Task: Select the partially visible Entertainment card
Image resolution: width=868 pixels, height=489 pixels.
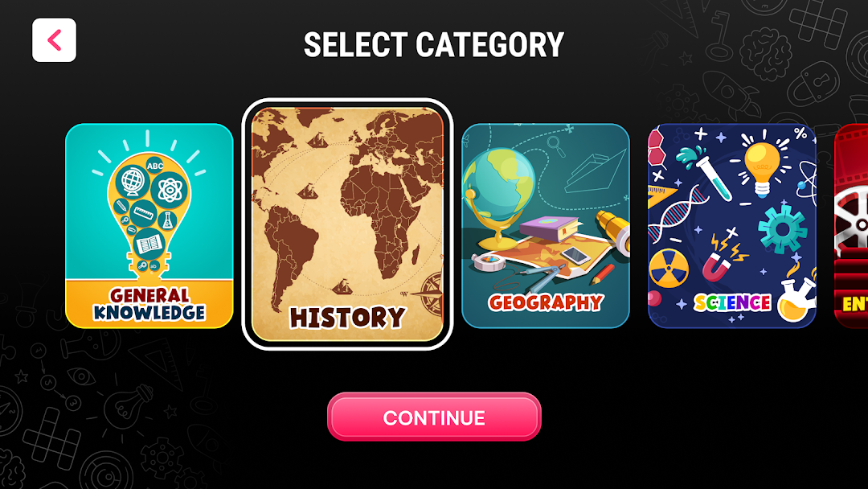Action: [x=851, y=226]
